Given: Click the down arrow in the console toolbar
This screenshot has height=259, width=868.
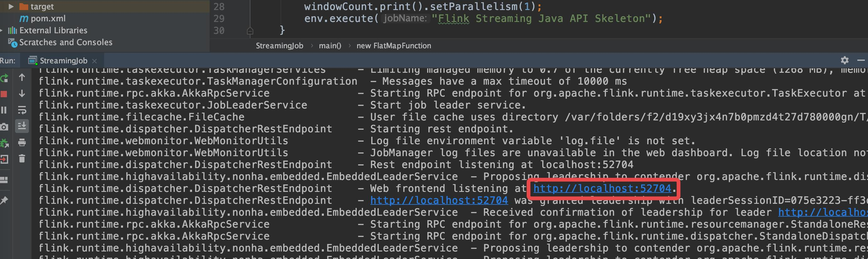Looking at the screenshot, I should click(22, 94).
